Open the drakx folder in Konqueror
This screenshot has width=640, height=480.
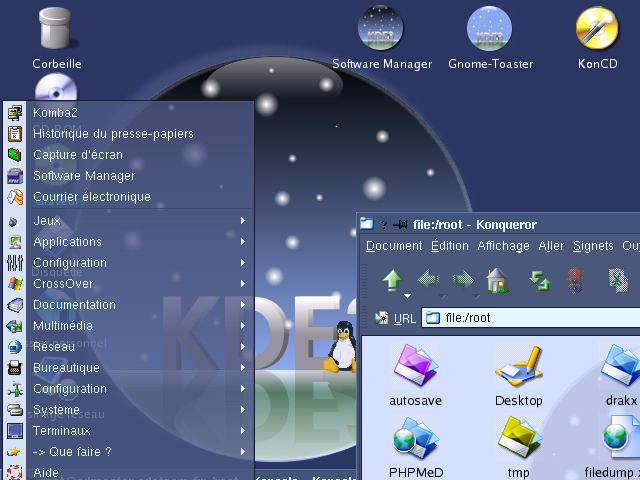tap(620, 366)
